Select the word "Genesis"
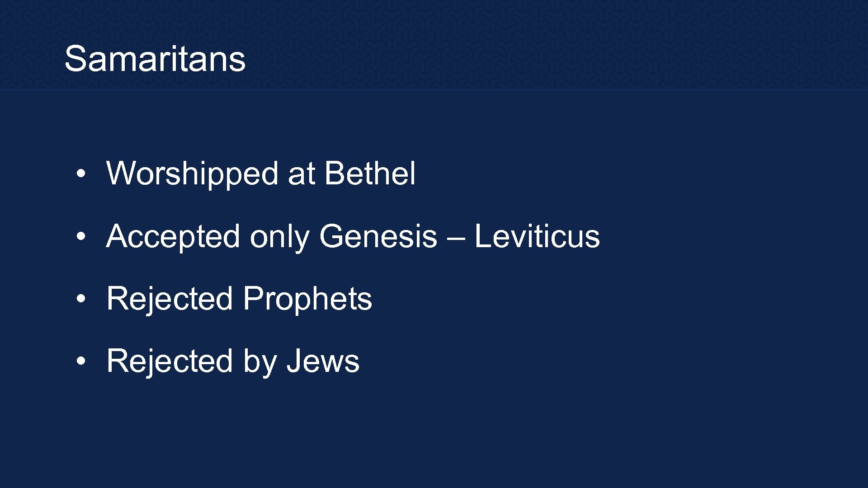Viewport: 868px width, 488px height. (378, 236)
